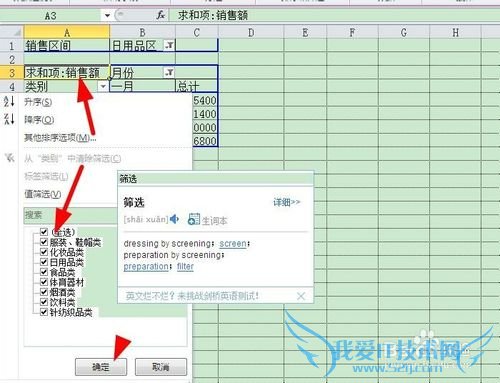Screen dimensions: 500x383
Task: Click cell B4 一月
Action: click(x=142, y=86)
